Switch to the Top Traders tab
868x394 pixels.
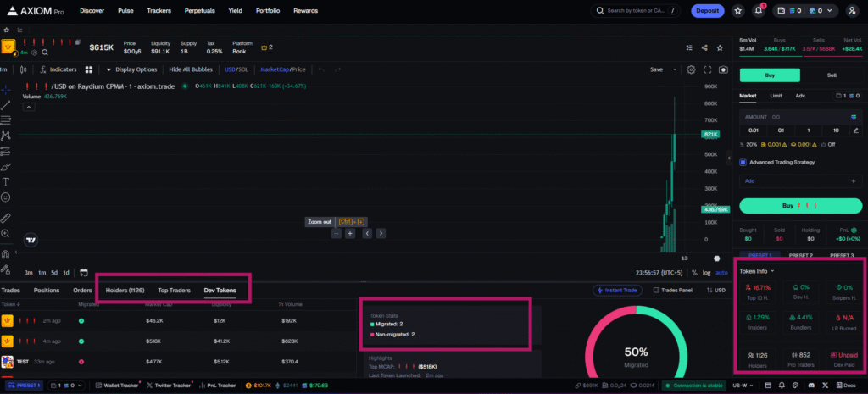point(174,291)
